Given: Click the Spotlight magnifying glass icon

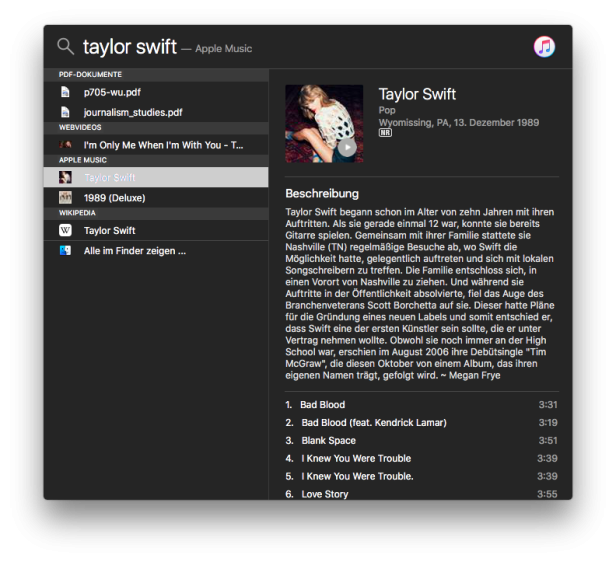Looking at the screenshot, I should (x=65, y=46).
